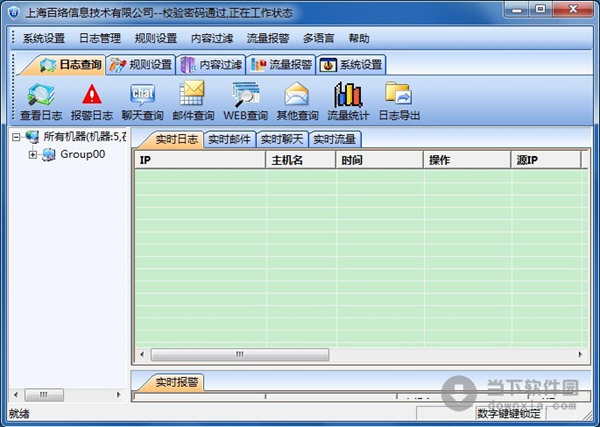Open the 聊天查询 chat query tool
This screenshot has width=600, height=427.
pos(142,101)
